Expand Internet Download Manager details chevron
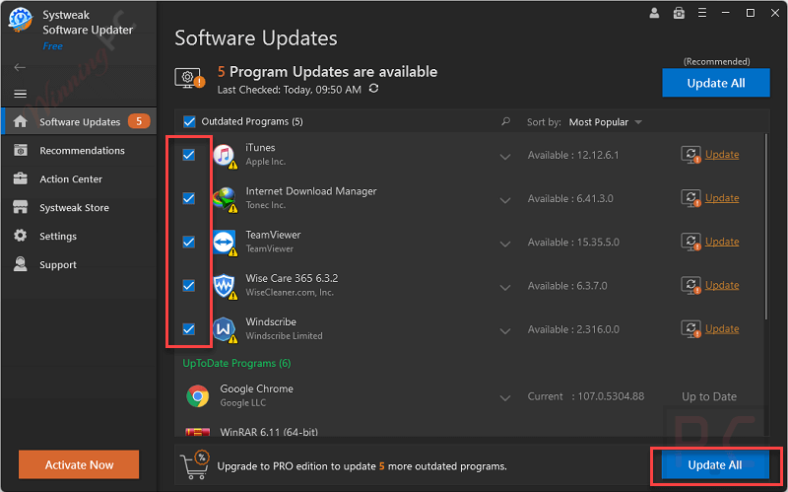788x492 pixels. point(505,201)
